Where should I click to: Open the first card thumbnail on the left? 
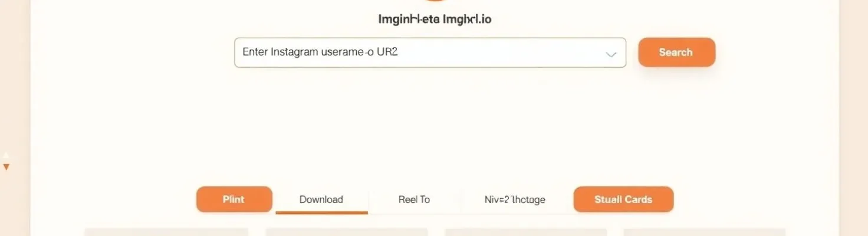166,232
